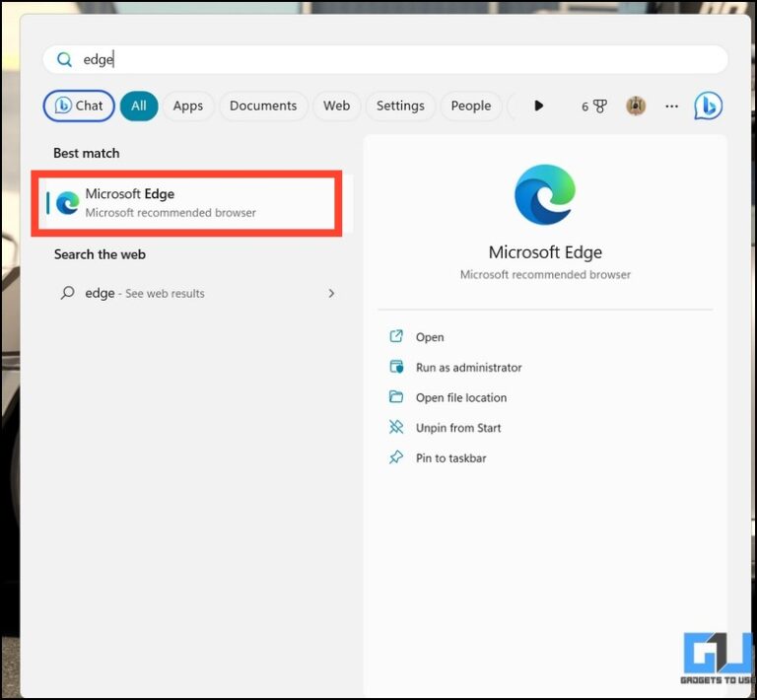
Task: Open the Bing chat icon at top right
Action: [x=709, y=105]
